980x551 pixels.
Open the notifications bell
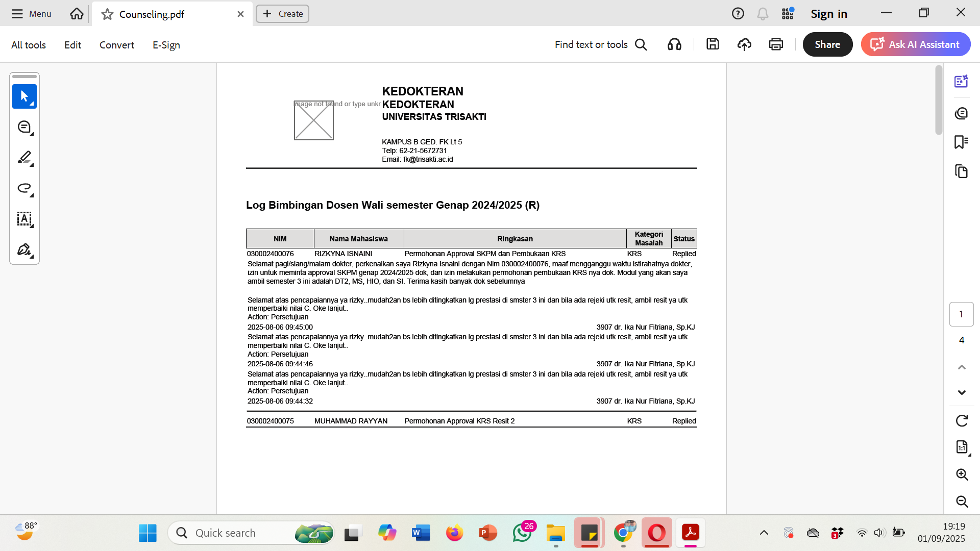pos(763,14)
